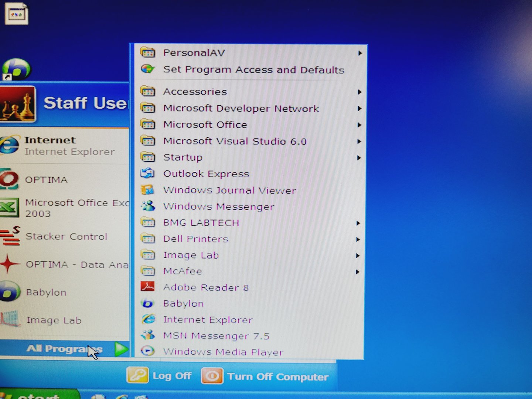This screenshot has height=399, width=532.
Task: Click the chess user account picture
Action: 17,104
